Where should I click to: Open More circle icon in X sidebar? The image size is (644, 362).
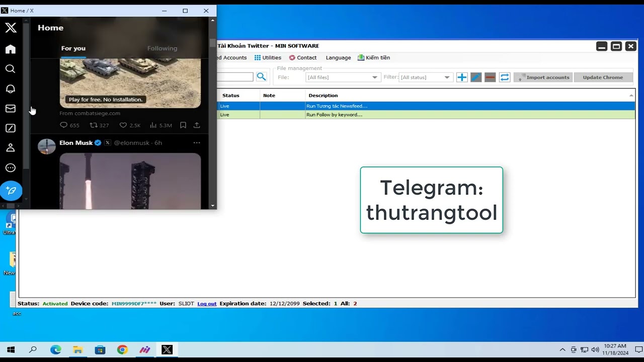pos(11,168)
